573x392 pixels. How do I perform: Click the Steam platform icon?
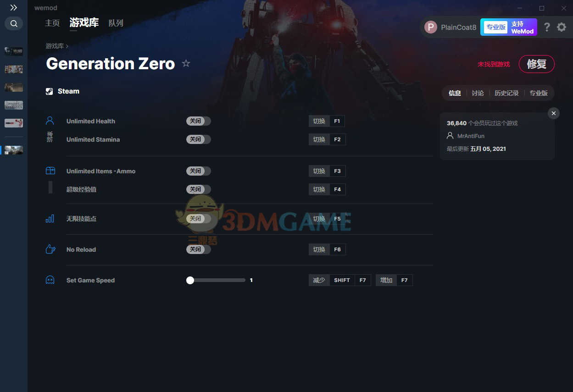click(50, 91)
